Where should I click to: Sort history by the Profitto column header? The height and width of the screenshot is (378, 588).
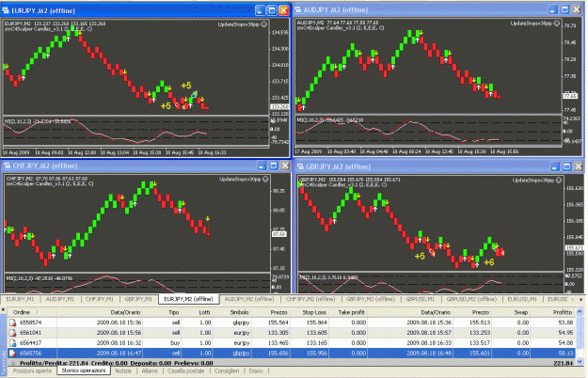pyautogui.click(x=553, y=312)
